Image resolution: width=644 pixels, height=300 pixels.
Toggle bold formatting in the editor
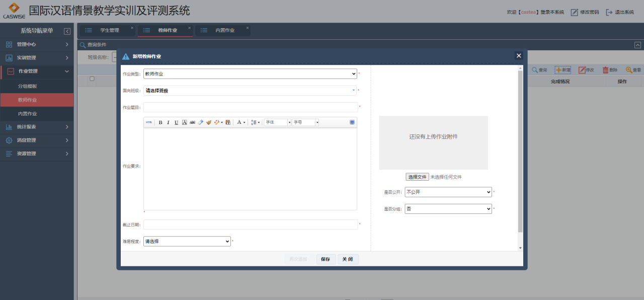pyautogui.click(x=160, y=122)
